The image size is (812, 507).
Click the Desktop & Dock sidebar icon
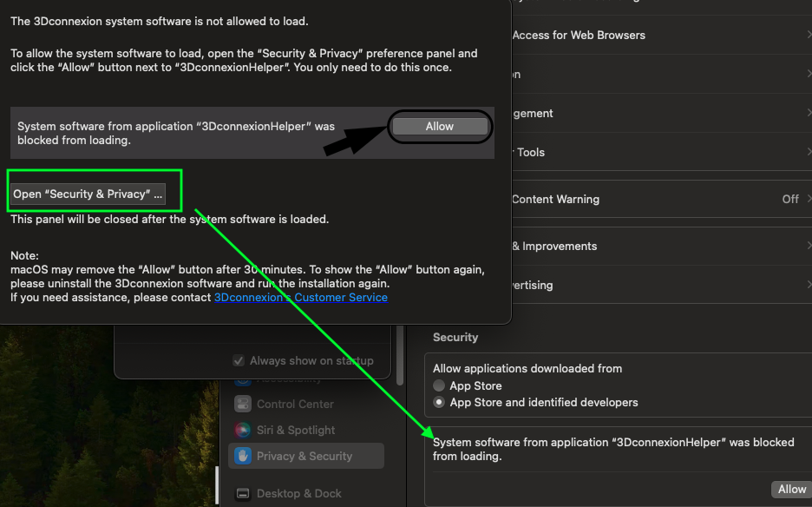[x=243, y=493]
